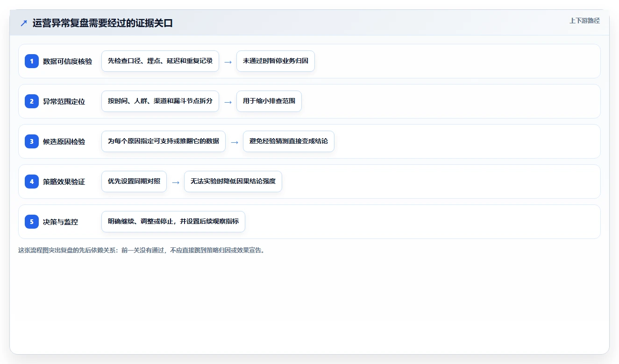Screen dimensions: 619x364
Task: Open the 明确继续、调整或停止 box
Action: point(173,222)
